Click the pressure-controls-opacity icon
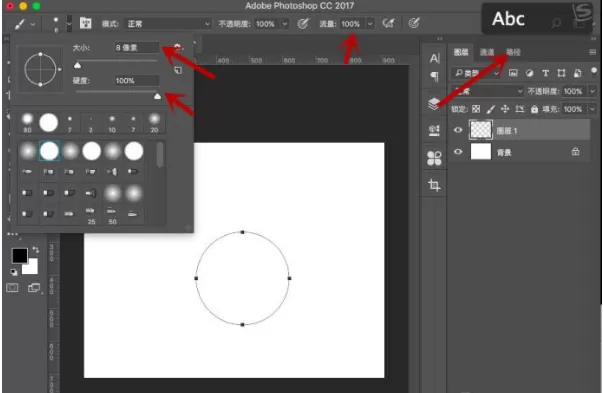Viewport: 603px width, 393px height. [x=303, y=24]
